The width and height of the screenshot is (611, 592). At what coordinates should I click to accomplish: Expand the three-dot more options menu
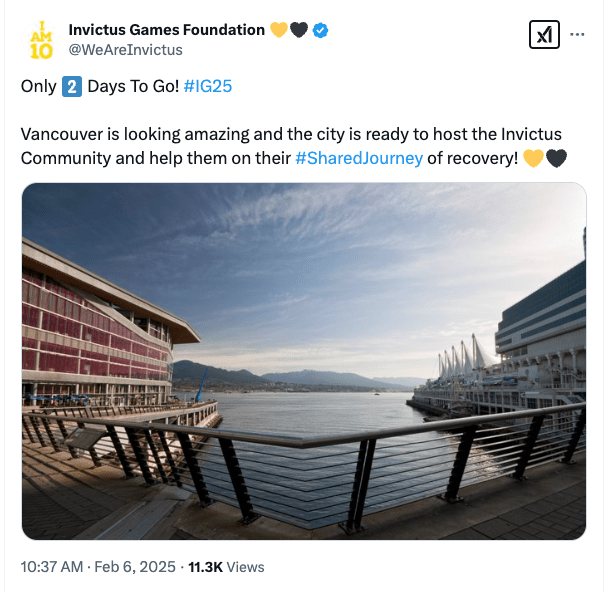coord(578,35)
